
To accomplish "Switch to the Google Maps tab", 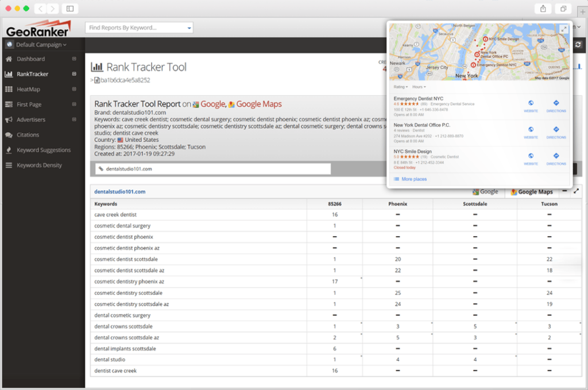I will pos(532,192).
